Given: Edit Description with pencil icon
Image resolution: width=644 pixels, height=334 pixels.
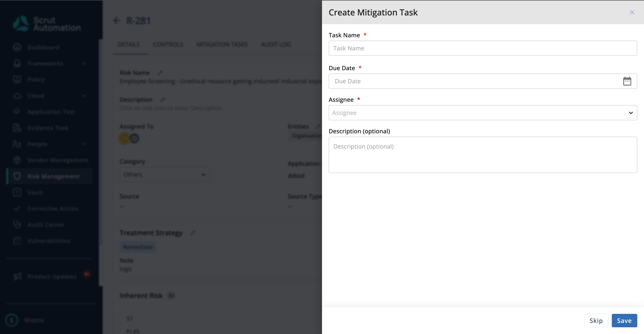Looking at the screenshot, I should tap(163, 100).
